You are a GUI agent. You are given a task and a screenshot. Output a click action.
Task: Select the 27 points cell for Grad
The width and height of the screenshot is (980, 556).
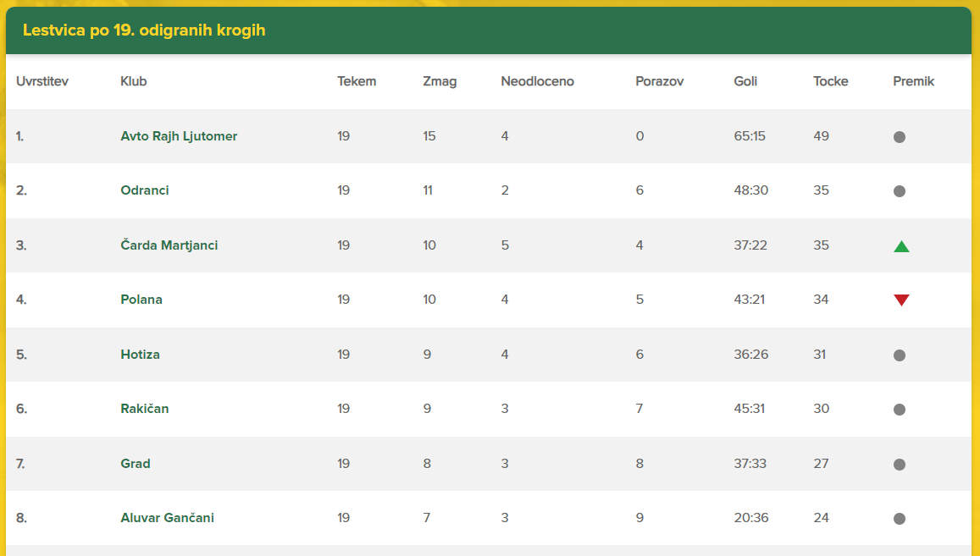(x=821, y=464)
